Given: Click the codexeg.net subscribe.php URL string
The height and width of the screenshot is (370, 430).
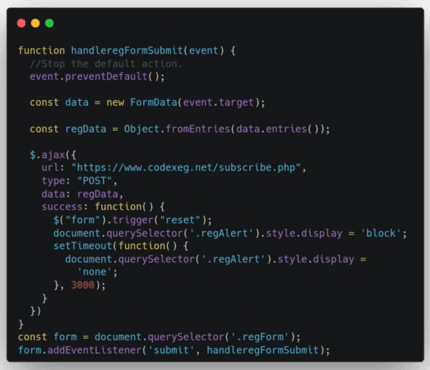Looking at the screenshot, I should click(188, 168).
